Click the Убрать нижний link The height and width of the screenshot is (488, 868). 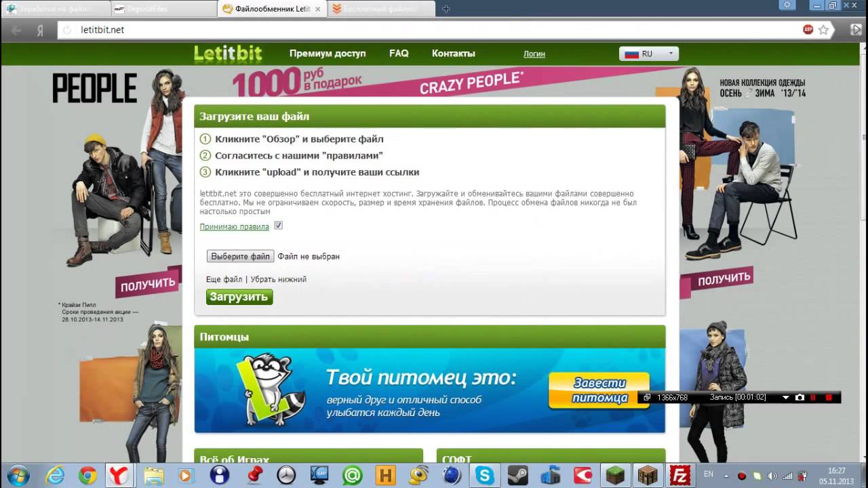(279, 279)
